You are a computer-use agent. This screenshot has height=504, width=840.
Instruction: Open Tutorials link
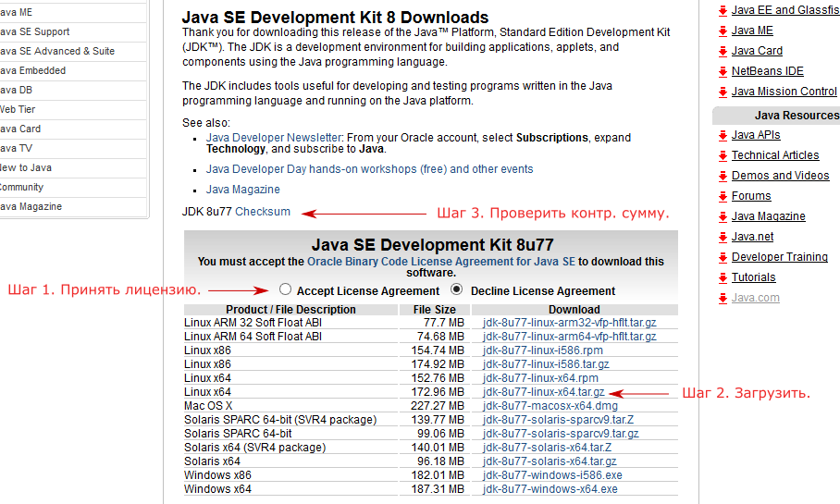pyautogui.click(x=754, y=277)
